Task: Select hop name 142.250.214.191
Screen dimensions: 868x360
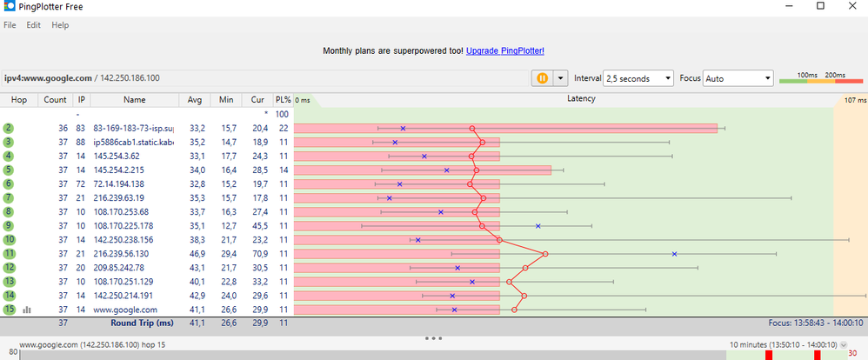Action: (122, 296)
